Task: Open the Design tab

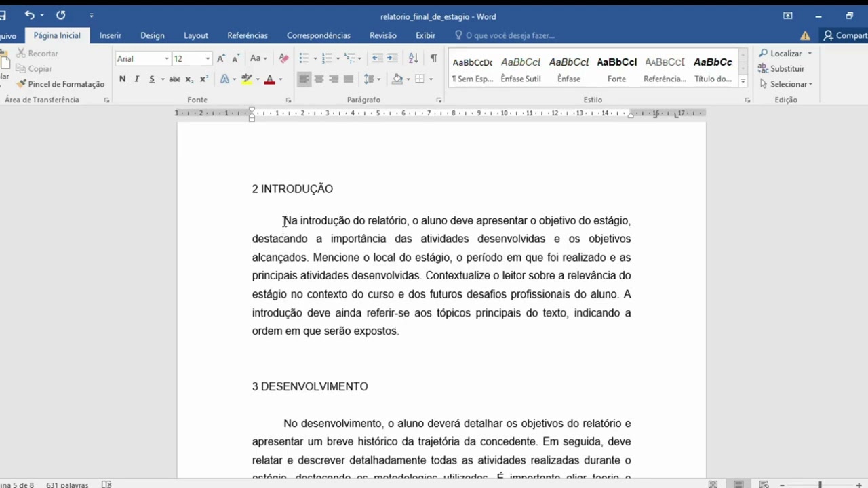Action: [153, 35]
